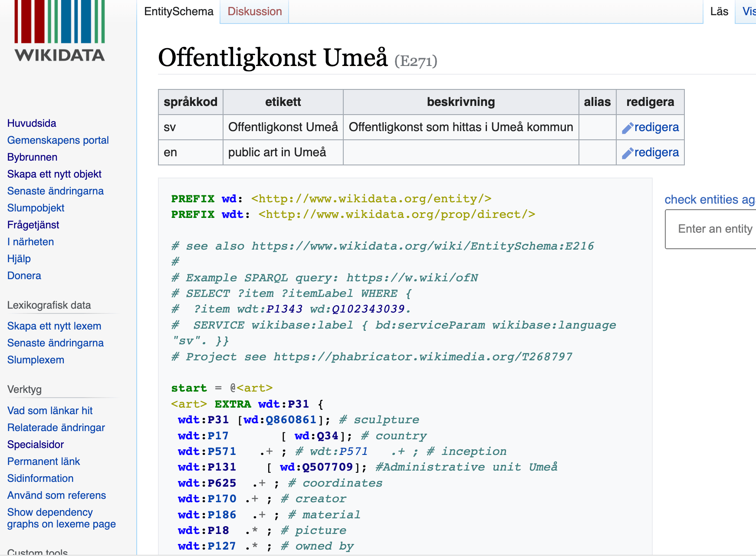
Task: Click 'Skapa ett nytt objekt' link
Action: coord(54,174)
